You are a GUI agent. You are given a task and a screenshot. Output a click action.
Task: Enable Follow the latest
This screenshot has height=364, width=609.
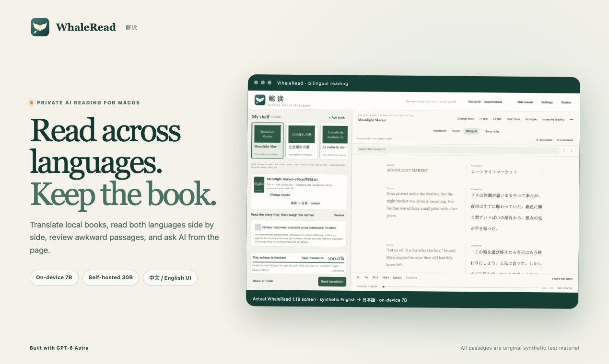coord(562,279)
